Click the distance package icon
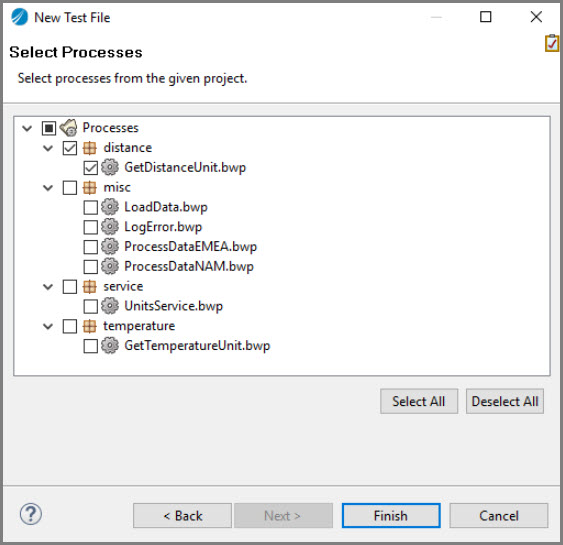 pyautogui.click(x=89, y=148)
